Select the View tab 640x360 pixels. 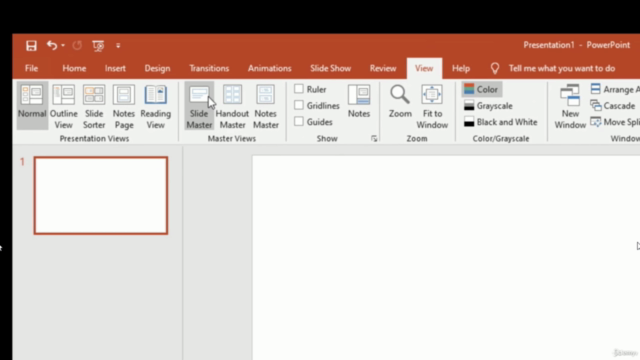tap(424, 69)
